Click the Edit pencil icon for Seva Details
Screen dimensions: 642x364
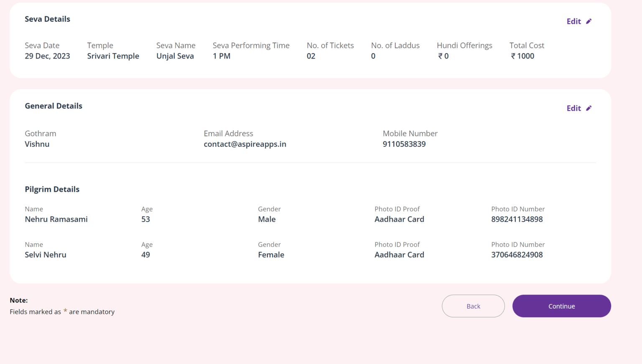589,21
